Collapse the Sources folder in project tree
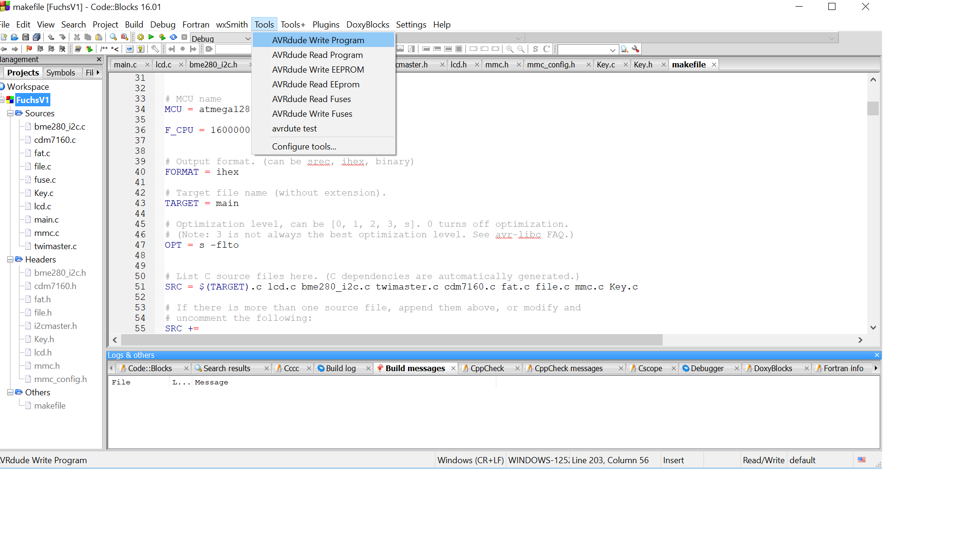Viewport: 968px width, 560px height. pos(9,113)
